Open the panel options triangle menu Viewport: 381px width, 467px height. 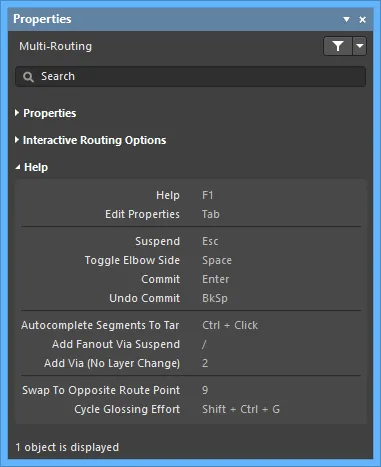pos(346,20)
